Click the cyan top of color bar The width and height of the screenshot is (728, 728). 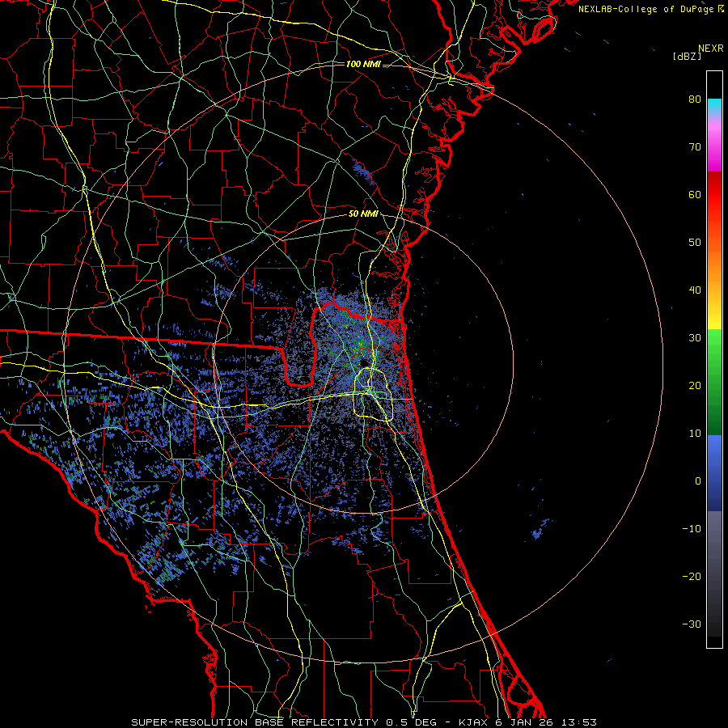tap(714, 106)
